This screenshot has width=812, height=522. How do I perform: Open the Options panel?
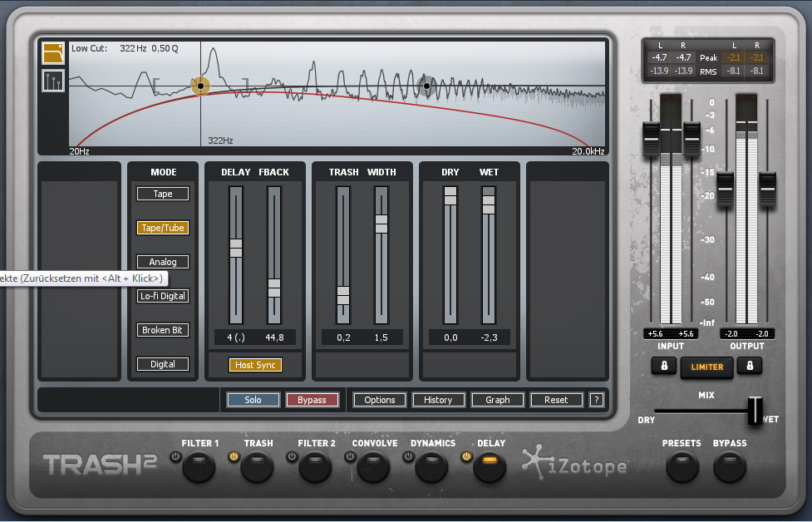point(379,400)
